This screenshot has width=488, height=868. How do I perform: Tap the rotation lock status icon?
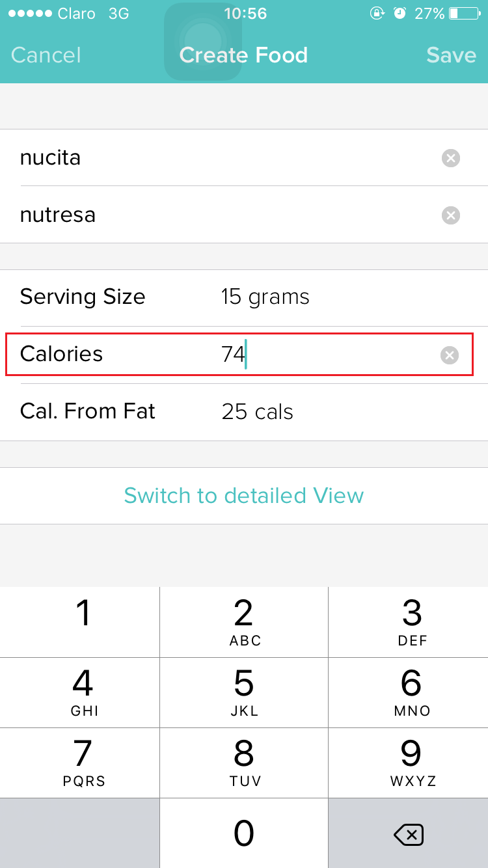coord(377,14)
